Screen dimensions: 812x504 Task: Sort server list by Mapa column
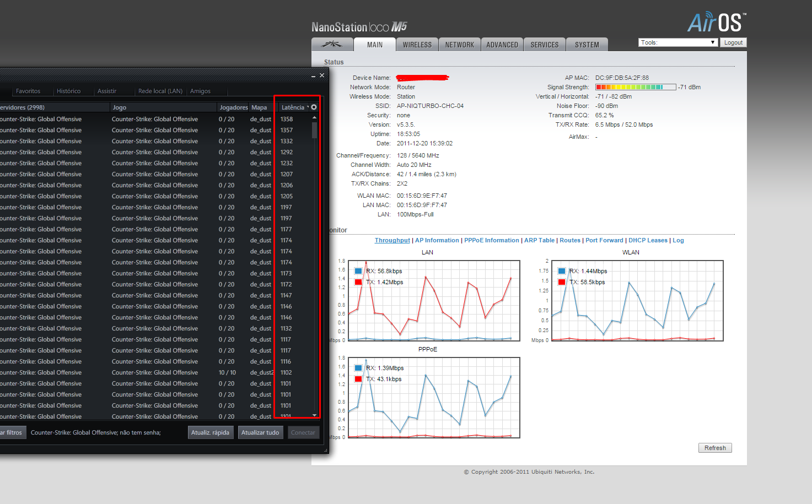click(259, 107)
